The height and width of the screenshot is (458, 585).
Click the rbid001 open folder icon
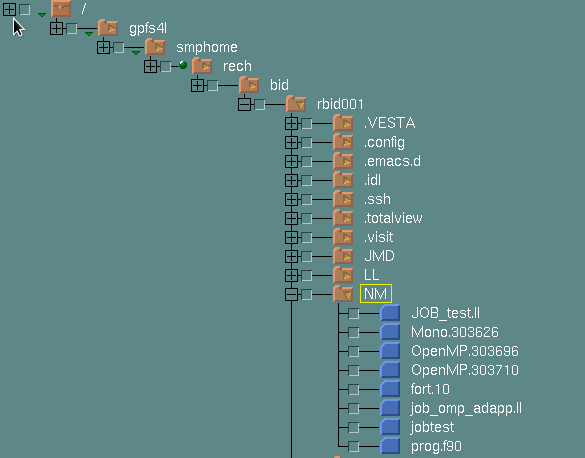point(296,104)
